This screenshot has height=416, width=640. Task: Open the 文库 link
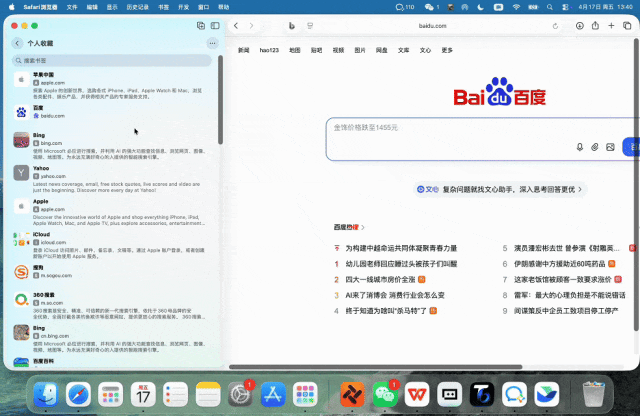[x=404, y=50]
